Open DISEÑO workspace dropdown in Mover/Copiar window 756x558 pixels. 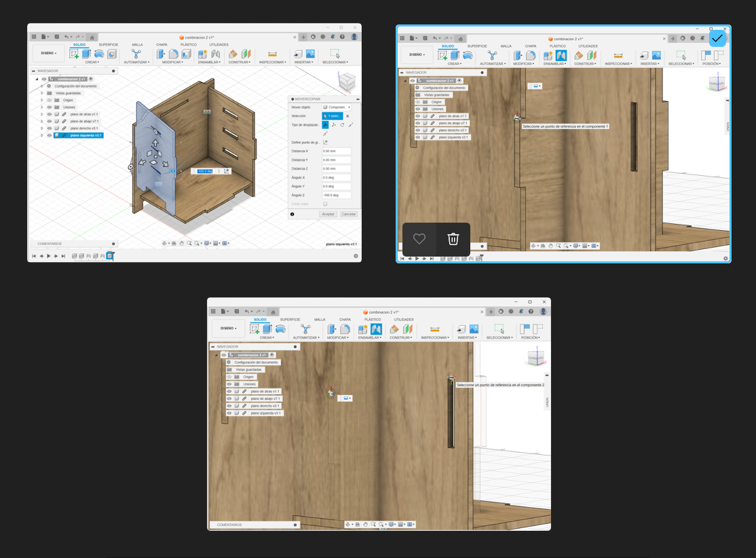49,53
